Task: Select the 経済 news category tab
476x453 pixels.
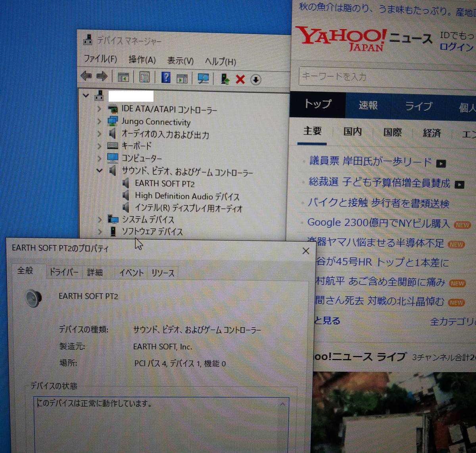Action: 432,133
